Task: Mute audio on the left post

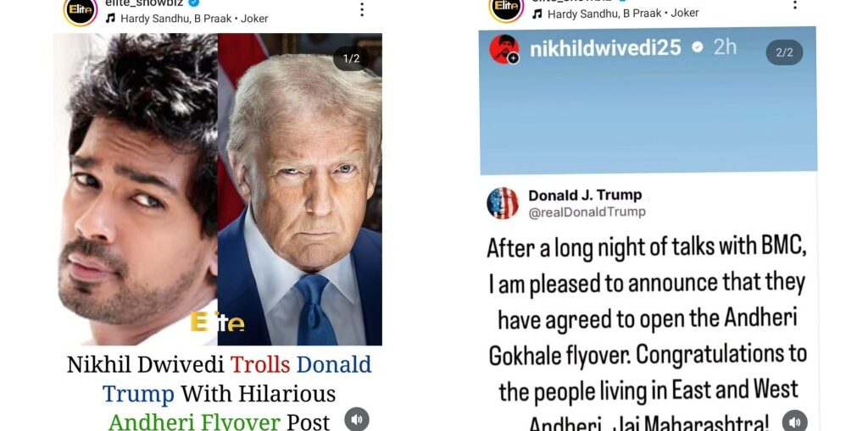Action: (x=357, y=419)
